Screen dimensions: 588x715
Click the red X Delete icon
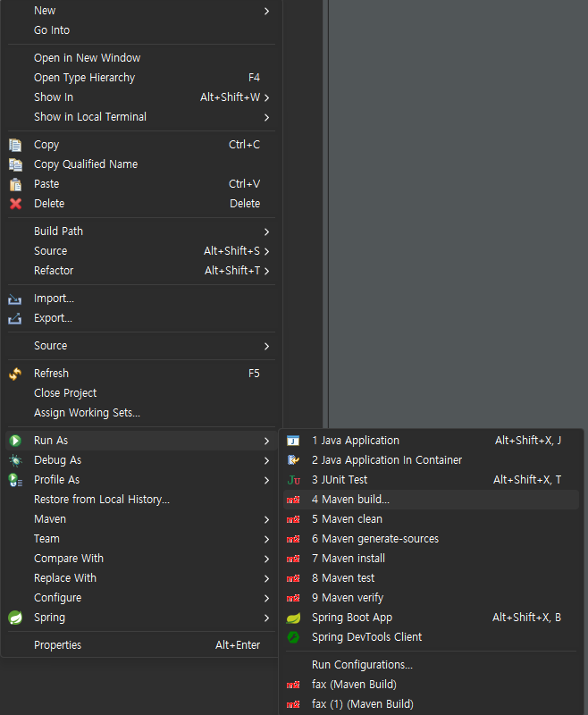[15, 204]
